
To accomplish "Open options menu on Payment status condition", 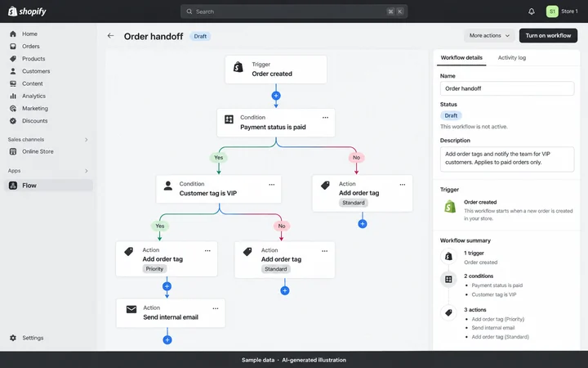I will click(325, 118).
